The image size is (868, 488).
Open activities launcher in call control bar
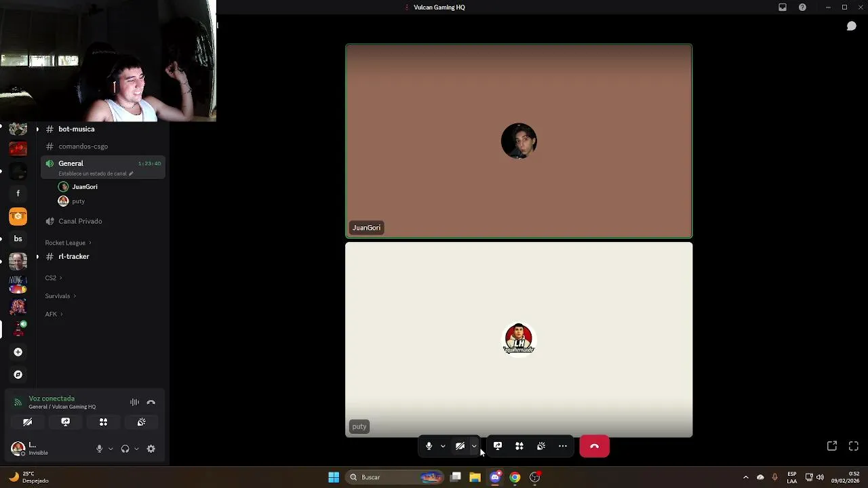click(x=519, y=446)
